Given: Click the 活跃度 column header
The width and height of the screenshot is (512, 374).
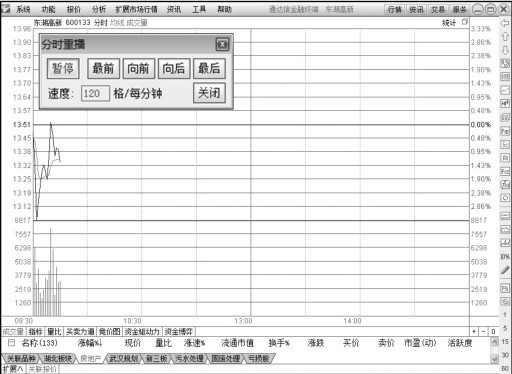Looking at the screenshot, I should pos(460,343).
